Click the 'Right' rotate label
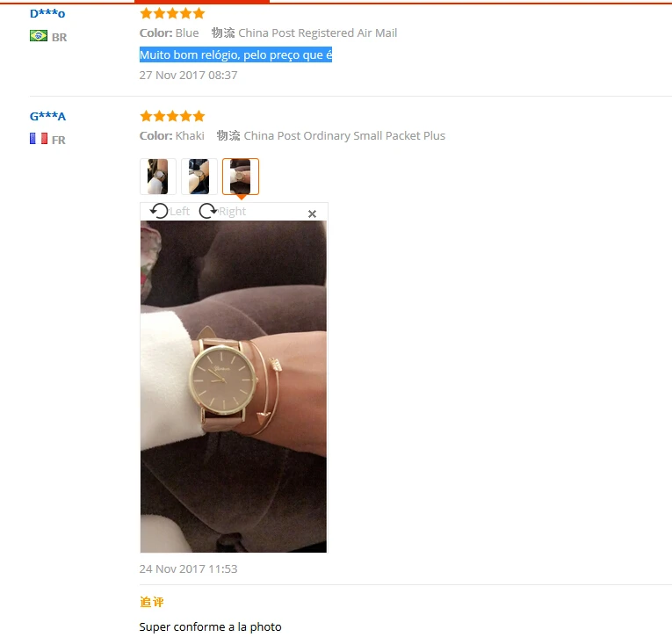The width and height of the screenshot is (672, 637). coord(232,212)
